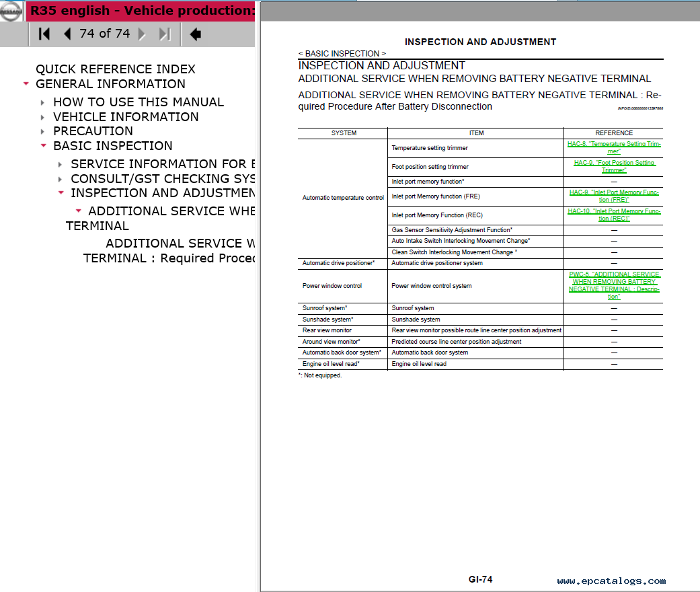Image resolution: width=700 pixels, height=592 pixels.
Task: Expand the PRECAUTION node
Action: tap(43, 131)
